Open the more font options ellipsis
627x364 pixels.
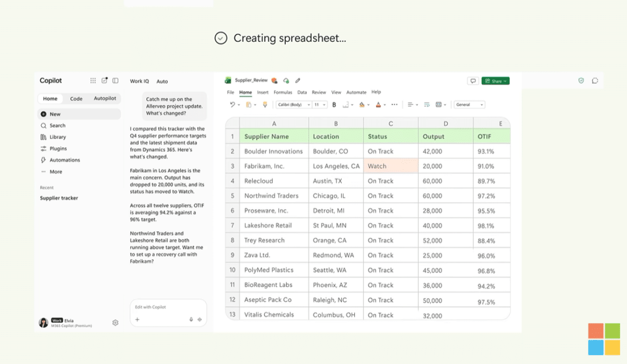(x=394, y=104)
